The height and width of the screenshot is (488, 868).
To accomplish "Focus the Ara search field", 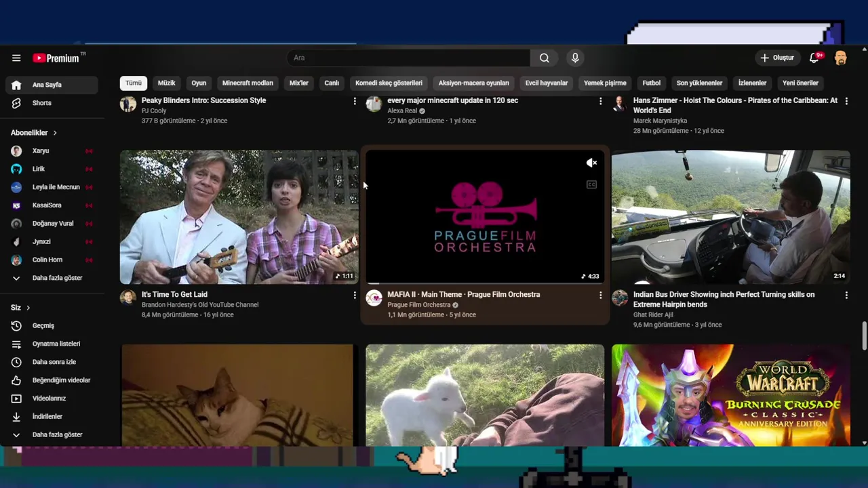I will pyautogui.click(x=408, y=58).
